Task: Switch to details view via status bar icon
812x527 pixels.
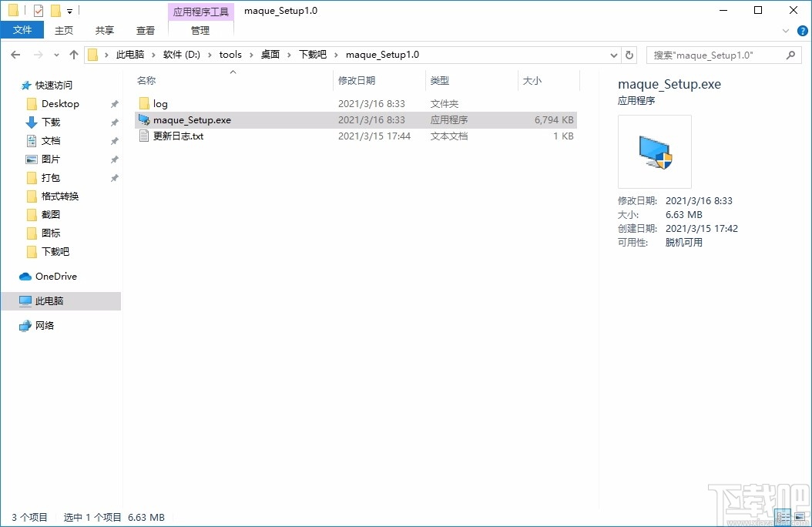Action: pos(781,517)
